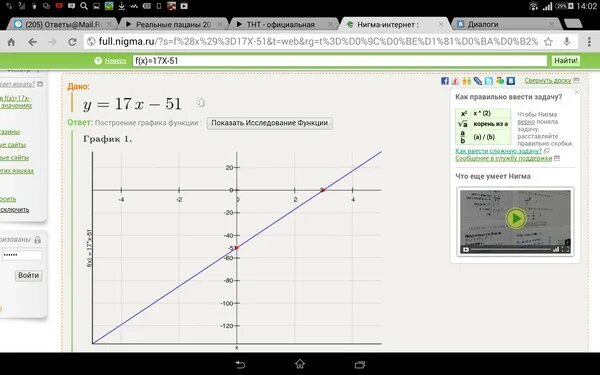600x375 pixels.
Task: Tap the Android recent apps button
Action: (x=360, y=364)
